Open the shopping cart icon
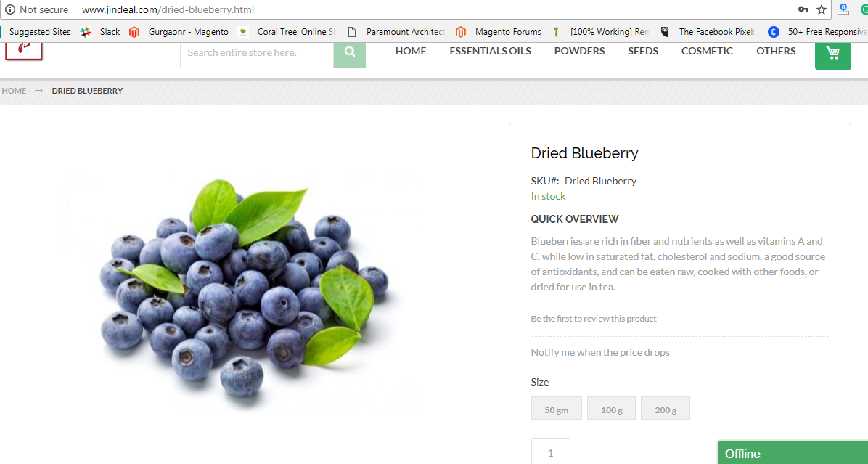 click(832, 55)
